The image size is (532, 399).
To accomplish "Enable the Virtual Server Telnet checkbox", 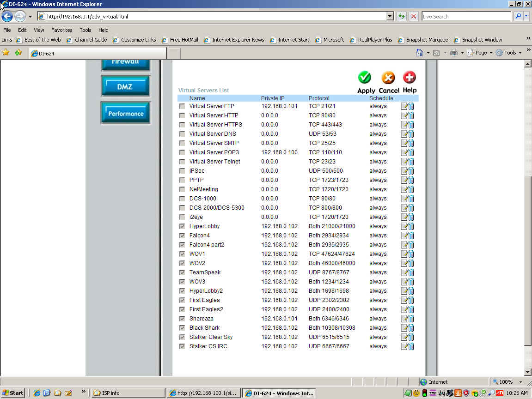I will pos(182,162).
